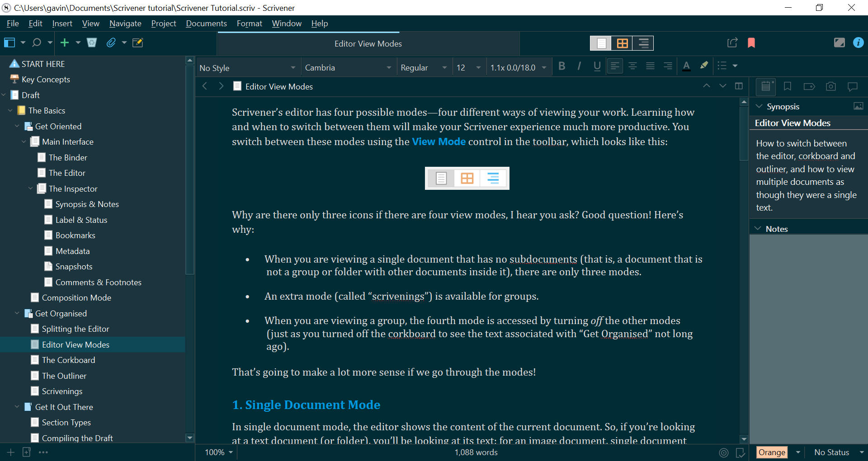
Task: Open the Quick Reference edit icon
Action: click(138, 42)
